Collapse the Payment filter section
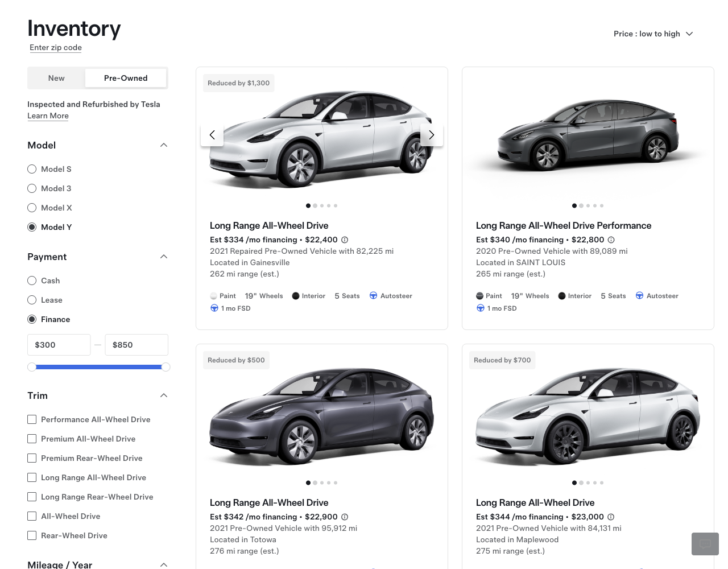The width and height of the screenshot is (728, 569). click(163, 257)
